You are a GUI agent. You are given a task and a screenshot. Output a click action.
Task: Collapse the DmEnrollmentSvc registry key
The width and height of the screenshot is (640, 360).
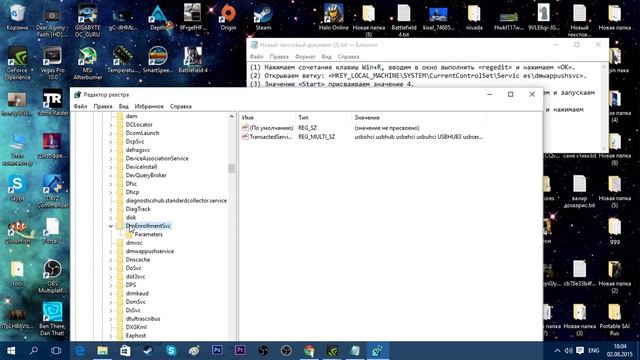tap(111, 226)
